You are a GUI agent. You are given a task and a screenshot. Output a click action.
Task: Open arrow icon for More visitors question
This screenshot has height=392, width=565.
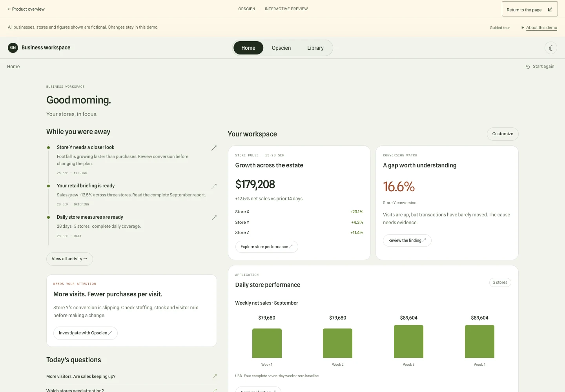[215, 376]
